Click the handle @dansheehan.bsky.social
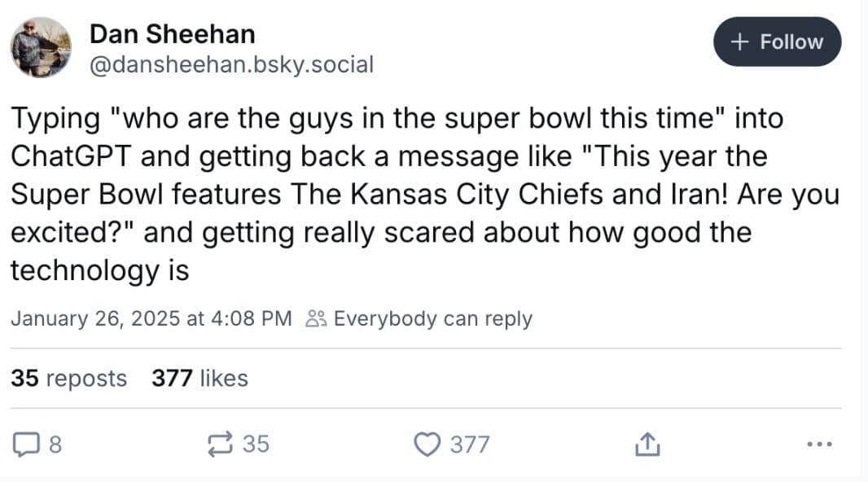 coord(232,64)
